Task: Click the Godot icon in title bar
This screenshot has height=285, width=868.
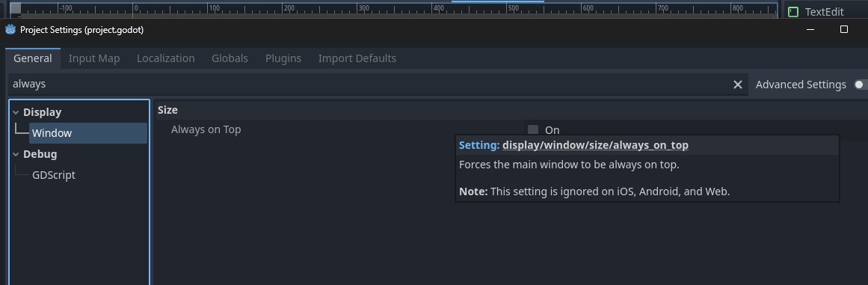Action: click(x=10, y=30)
